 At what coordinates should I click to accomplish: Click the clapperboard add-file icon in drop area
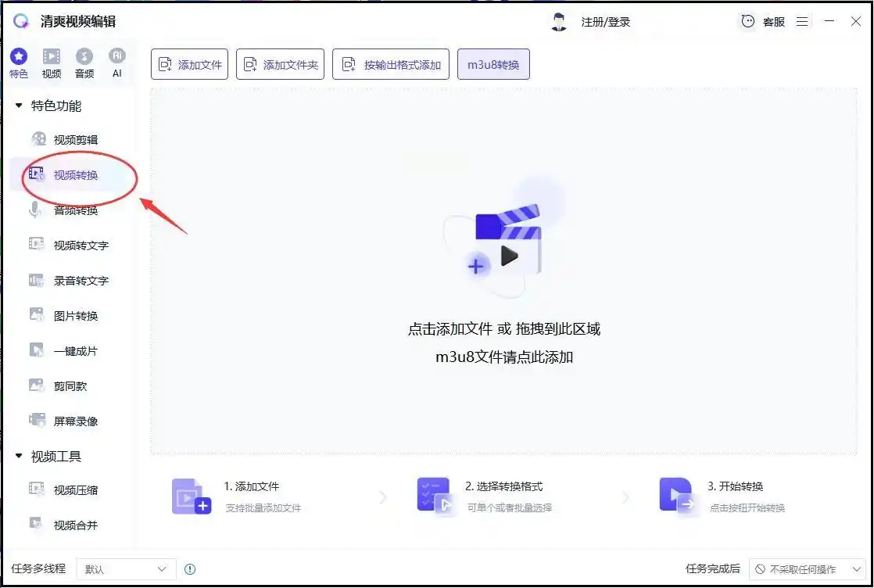pos(504,242)
